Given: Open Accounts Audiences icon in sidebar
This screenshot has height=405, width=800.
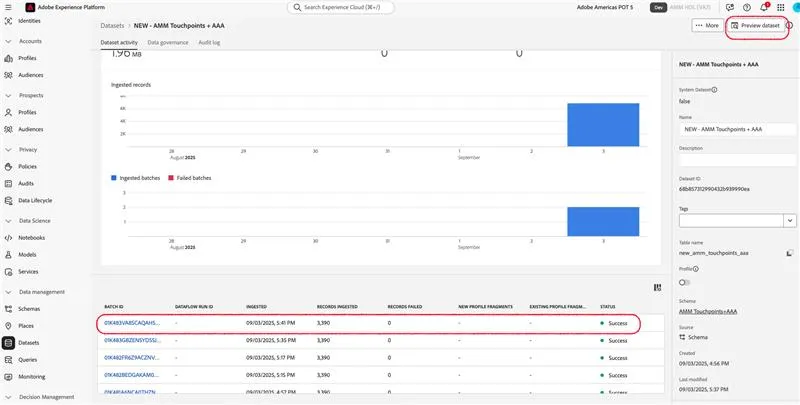Looking at the screenshot, I should 8,75.
